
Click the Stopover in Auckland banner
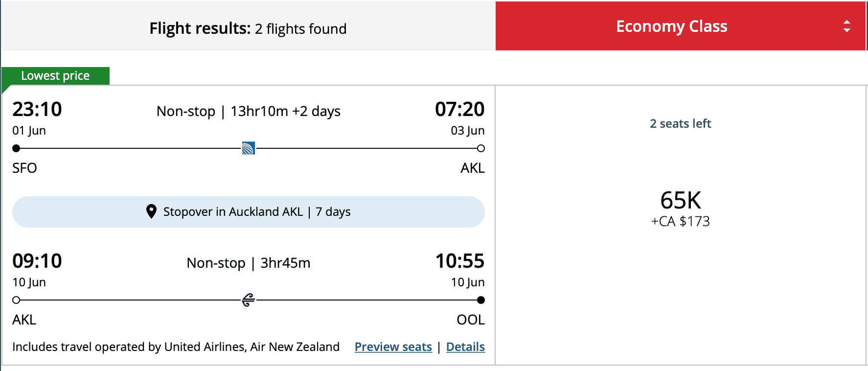click(249, 212)
